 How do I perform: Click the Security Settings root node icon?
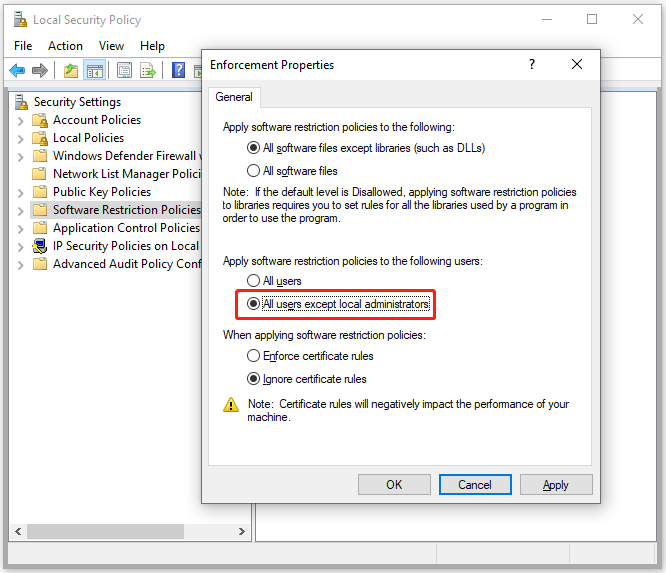coord(21,102)
